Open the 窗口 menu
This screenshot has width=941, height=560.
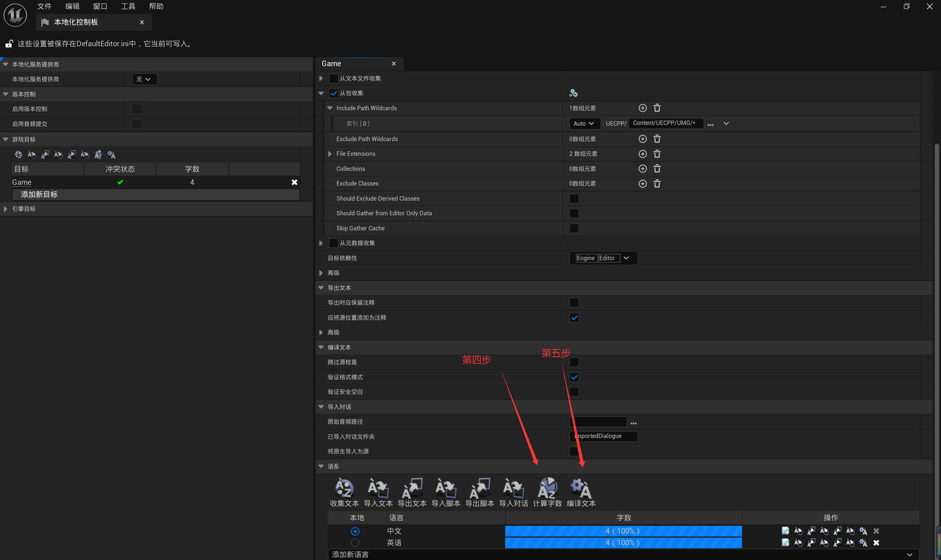[x=100, y=6]
